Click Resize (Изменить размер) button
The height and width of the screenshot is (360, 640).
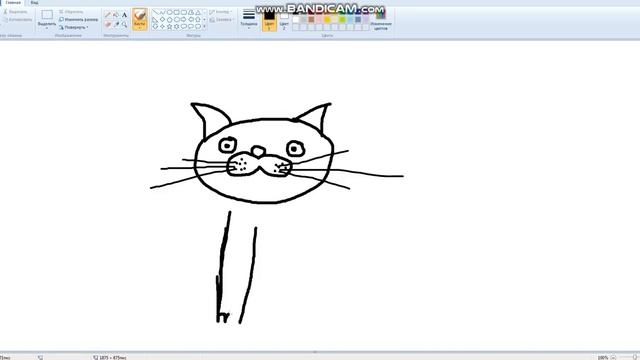[78, 20]
